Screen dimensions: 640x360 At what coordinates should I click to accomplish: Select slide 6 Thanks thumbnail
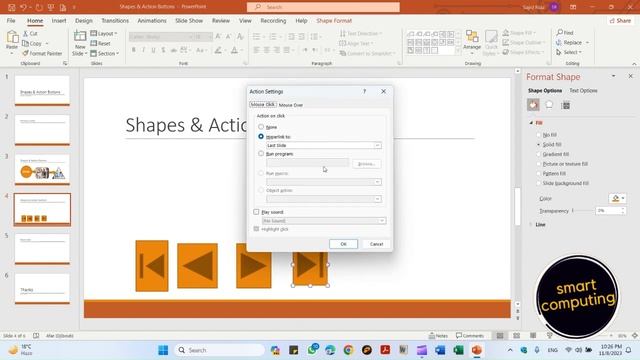pyautogui.click(x=42, y=289)
